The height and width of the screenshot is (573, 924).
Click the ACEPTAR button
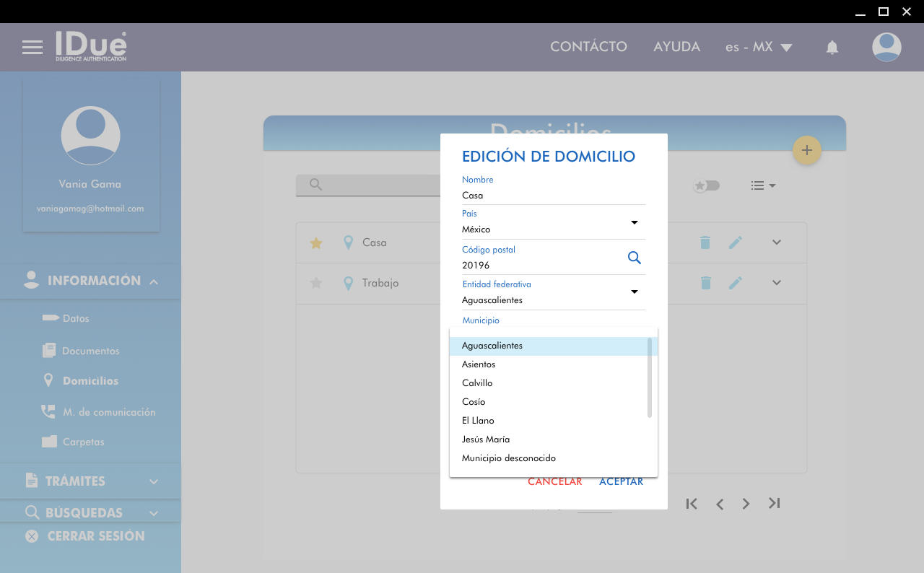pyautogui.click(x=621, y=482)
